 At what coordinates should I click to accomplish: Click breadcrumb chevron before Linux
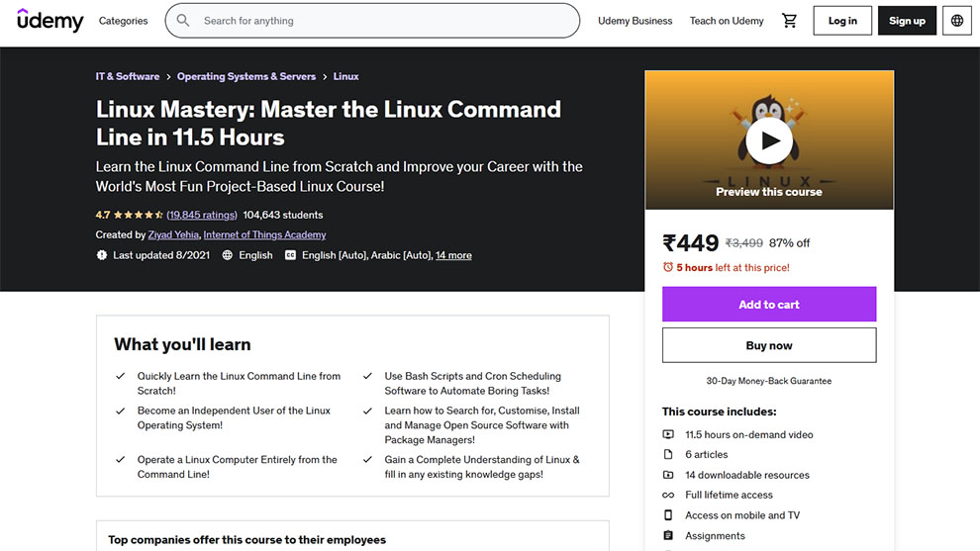click(x=325, y=77)
